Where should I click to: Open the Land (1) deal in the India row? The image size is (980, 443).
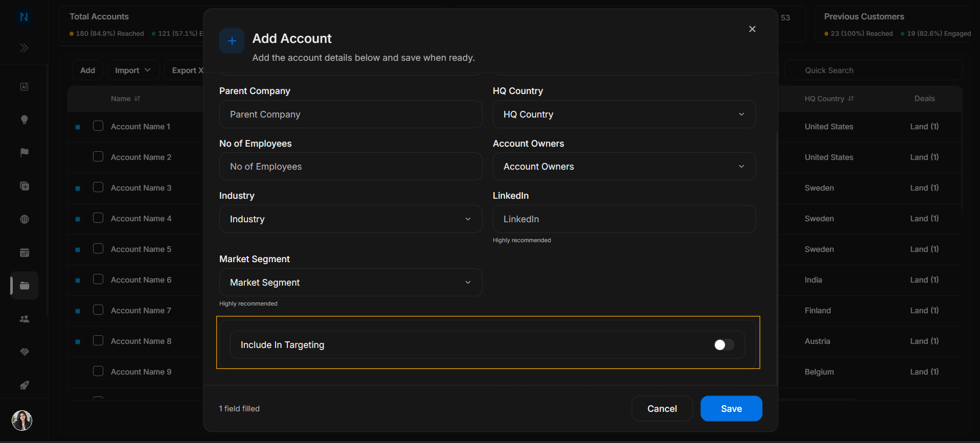pyautogui.click(x=924, y=279)
